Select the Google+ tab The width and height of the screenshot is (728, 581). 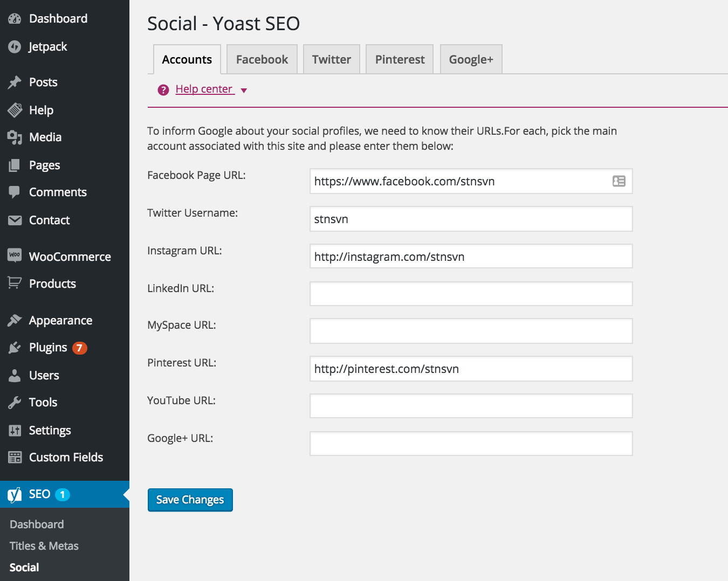[x=471, y=59]
